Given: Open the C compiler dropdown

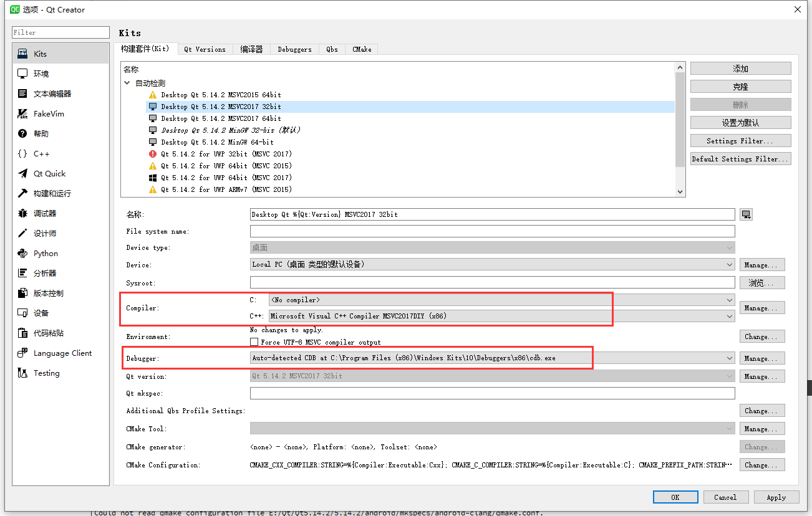Looking at the screenshot, I should pos(502,300).
